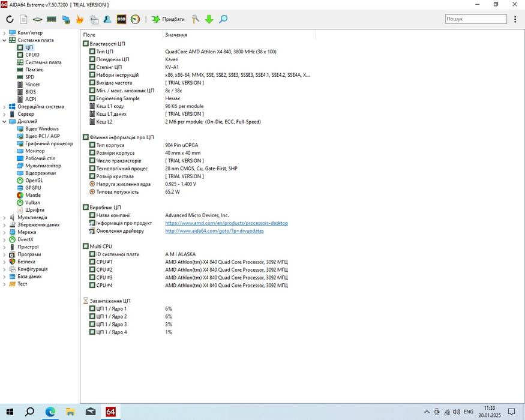Collapse the Системна плата tree node
Screen dimensions: 525x420
(4, 40)
